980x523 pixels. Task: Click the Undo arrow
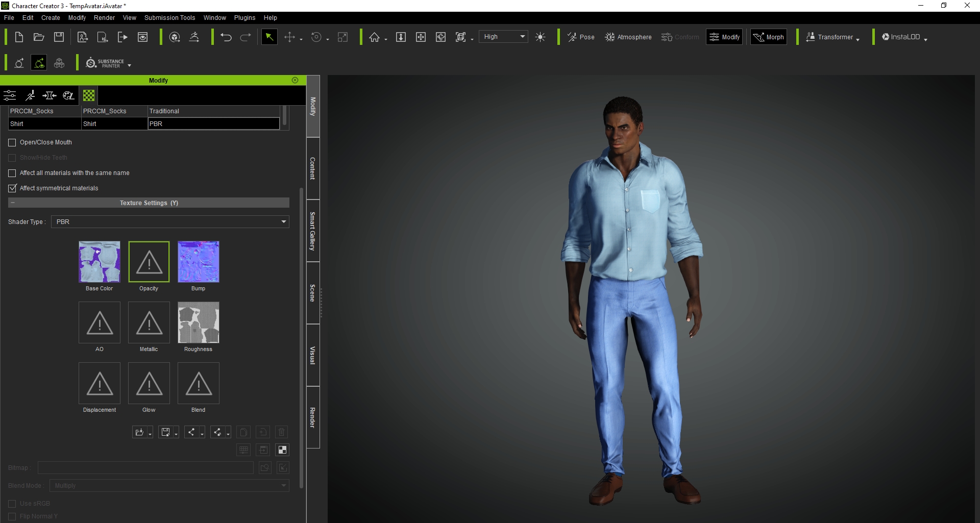(226, 37)
